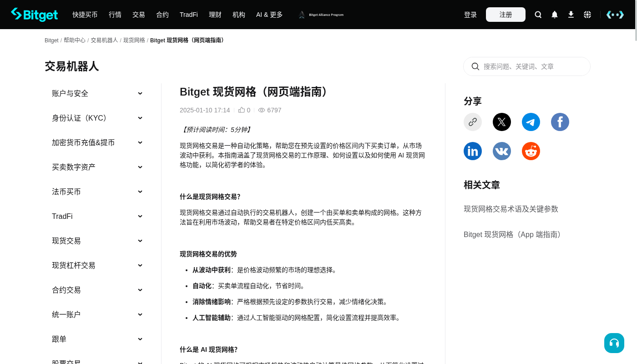The image size is (637, 364).
Task: Click the assistant icon at header's right end
Action: pos(615,15)
